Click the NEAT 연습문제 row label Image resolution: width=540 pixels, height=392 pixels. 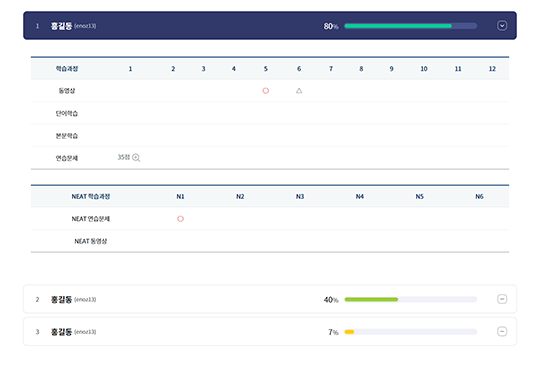(91, 219)
